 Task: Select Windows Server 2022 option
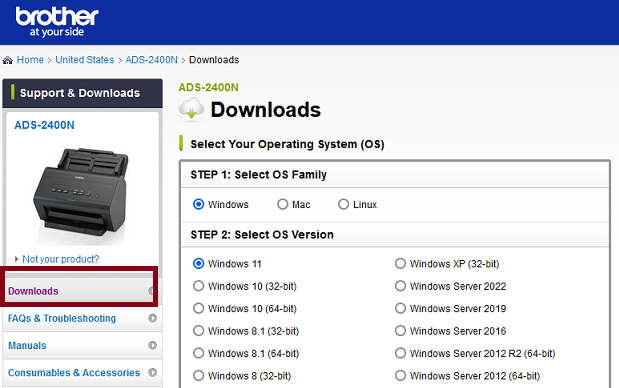[400, 286]
